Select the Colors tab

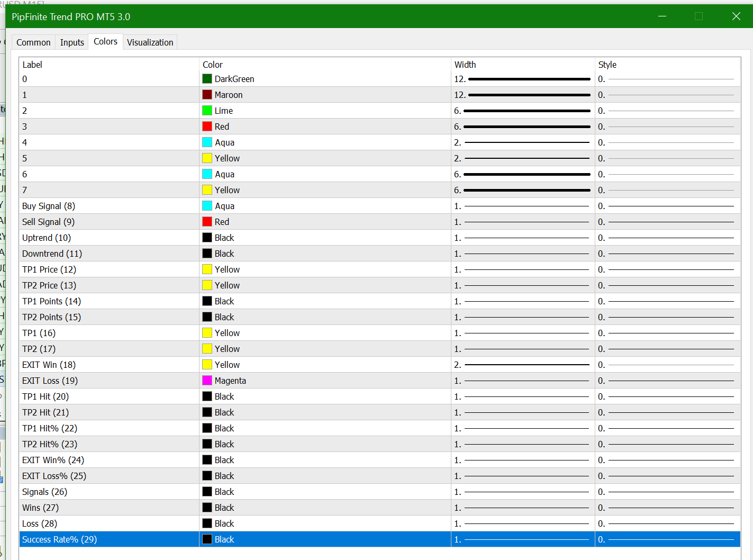[106, 41]
